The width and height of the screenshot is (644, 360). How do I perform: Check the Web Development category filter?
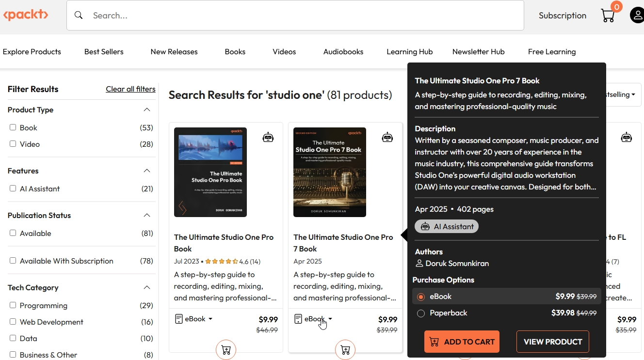pyautogui.click(x=13, y=322)
